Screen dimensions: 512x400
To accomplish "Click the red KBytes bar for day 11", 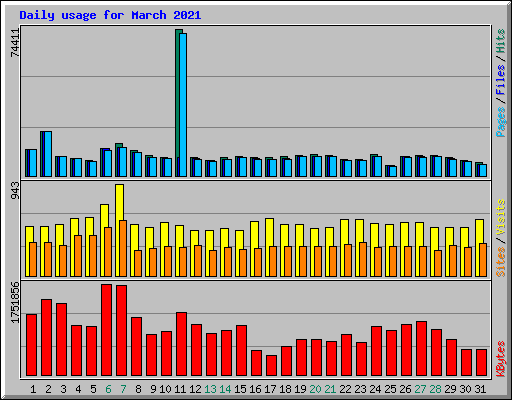I will tap(181, 344).
